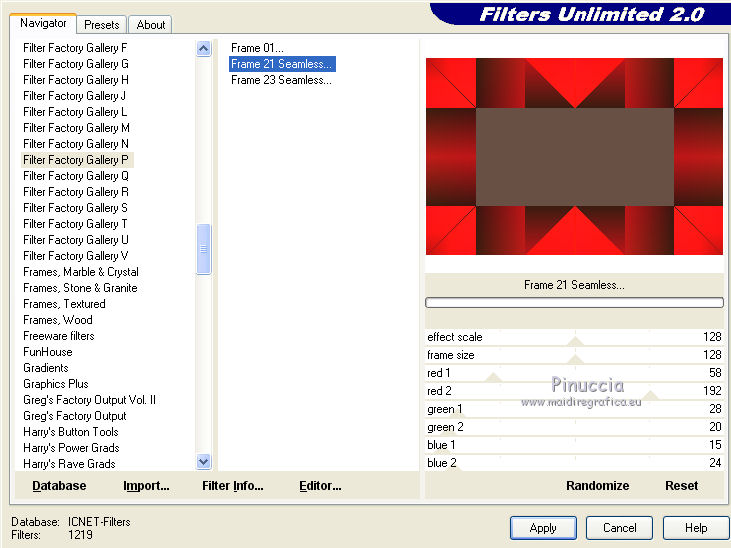Select Filter Factory Gallery R
The image size is (731, 548).
76,192
